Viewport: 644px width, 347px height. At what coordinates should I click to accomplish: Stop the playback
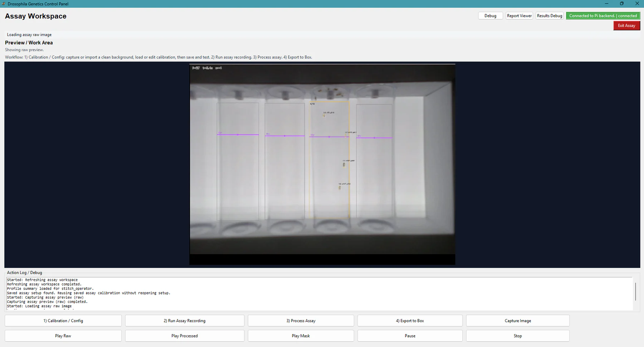click(x=518, y=336)
